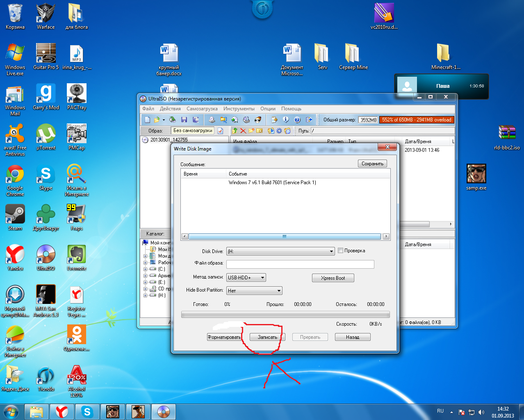This screenshot has height=420, width=524.
Task: Open the Windows Start orb
Action: click(x=11, y=411)
